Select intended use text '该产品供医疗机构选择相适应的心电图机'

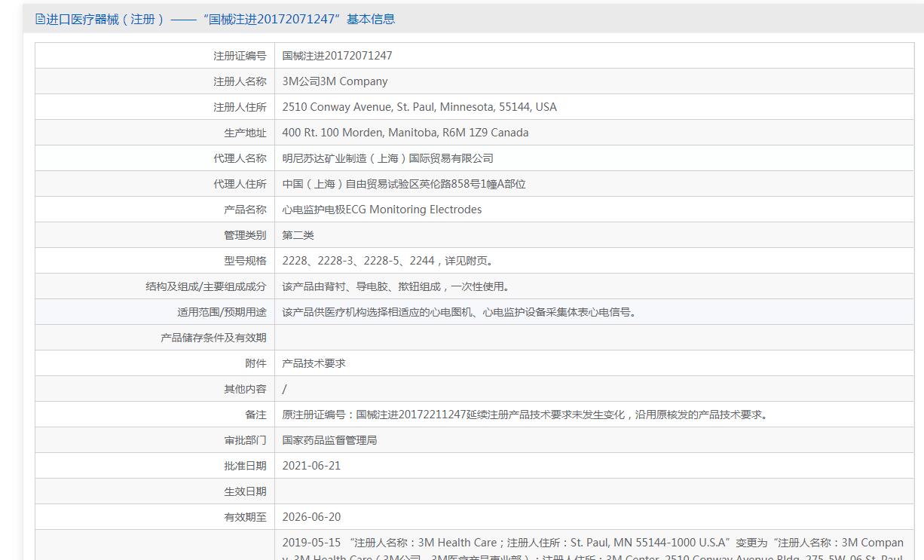(x=378, y=312)
